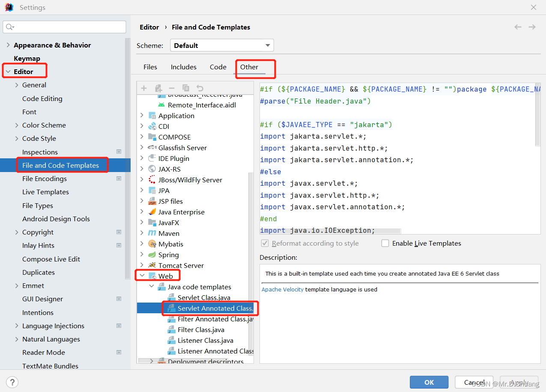The image size is (546, 392).
Task: Expand the Code Style settings node
Action: click(x=17, y=139)
